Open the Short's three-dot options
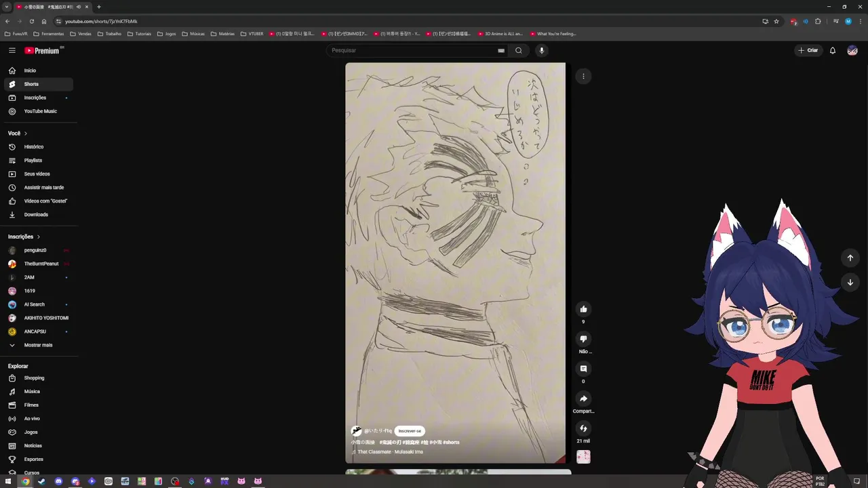The width and height of the screenshot is (868, 488). point(583,76)
